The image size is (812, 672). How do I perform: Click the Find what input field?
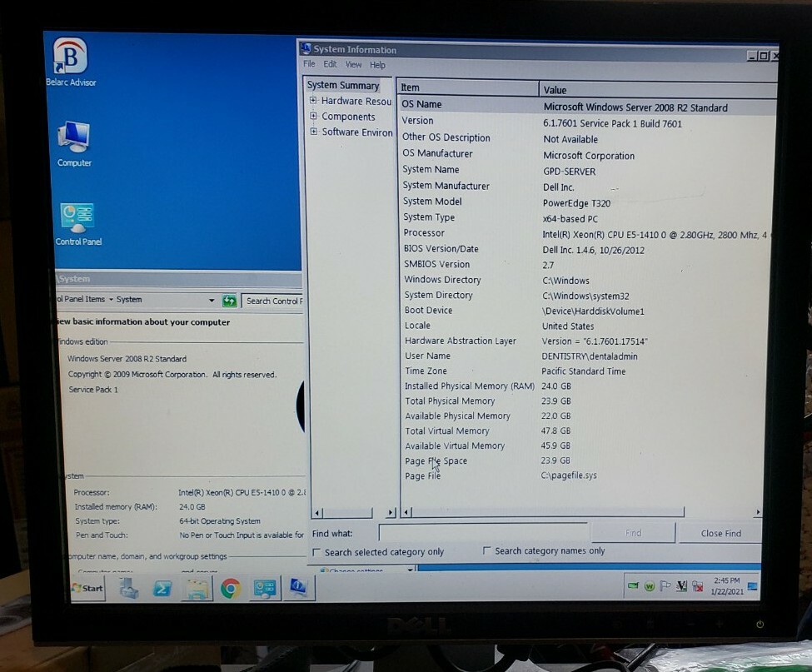[x=484, y=532]
